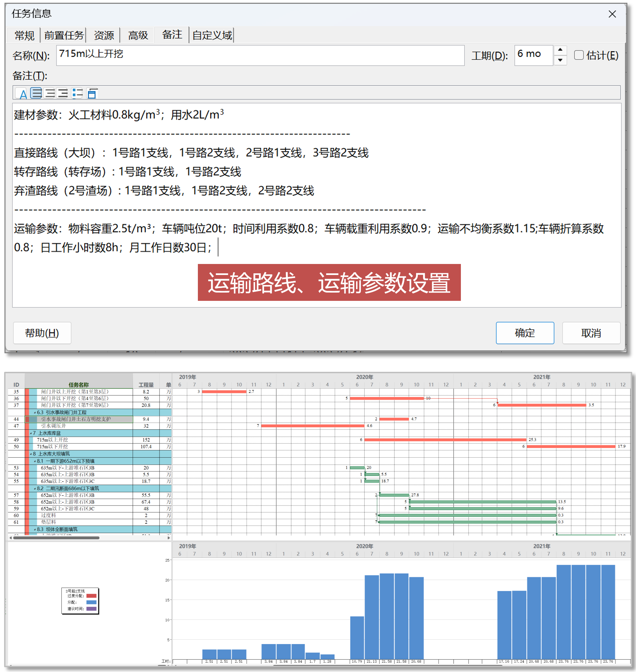The height and width of the screenshot is (672, 636).
Task: Enable the 估计(E) checkbox
Action: (x=579, y=55)
